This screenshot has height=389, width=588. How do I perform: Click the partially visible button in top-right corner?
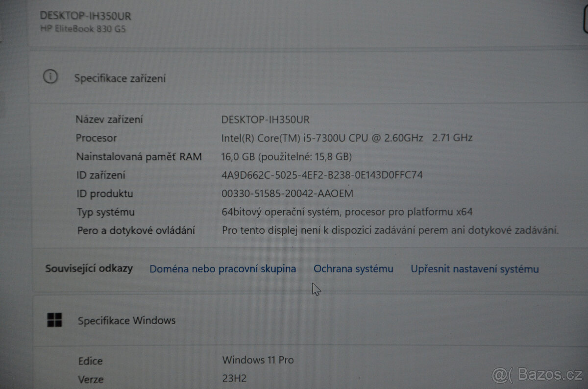tap(585, 15)
